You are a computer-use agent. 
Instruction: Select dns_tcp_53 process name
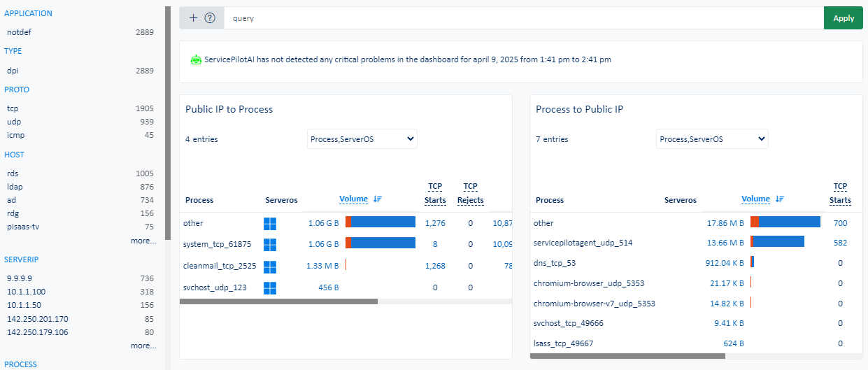coord(555,263)
